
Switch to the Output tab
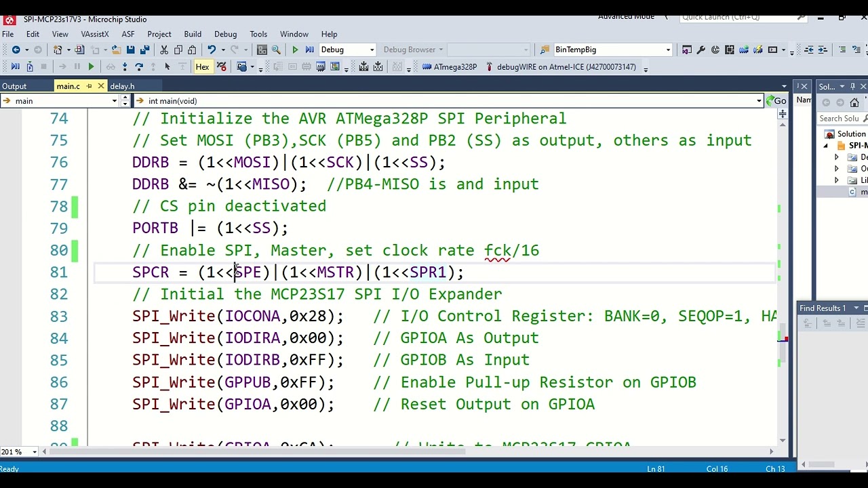click(x=14, y=86)
